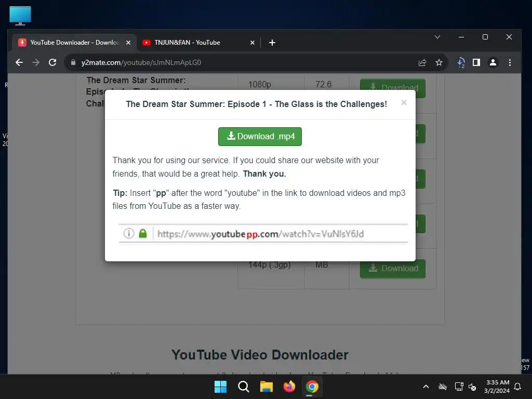Click the 72.6 file size value
The width and height of the screenshot is (532, 399).
[x=323, y=84]
